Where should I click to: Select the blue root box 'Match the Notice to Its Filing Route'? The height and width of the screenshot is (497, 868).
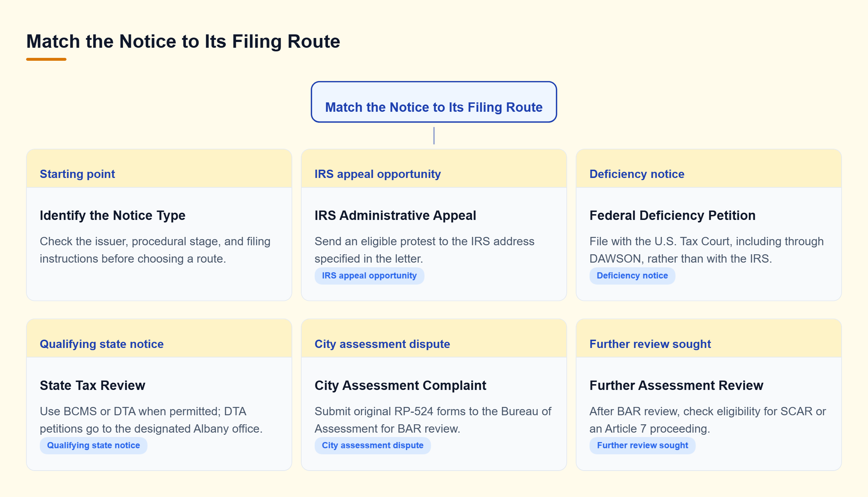click(x=434, y=102)
